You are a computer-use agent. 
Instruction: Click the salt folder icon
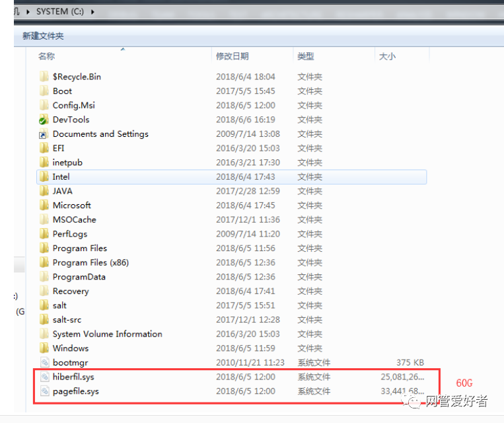click(x=44, y=305)
